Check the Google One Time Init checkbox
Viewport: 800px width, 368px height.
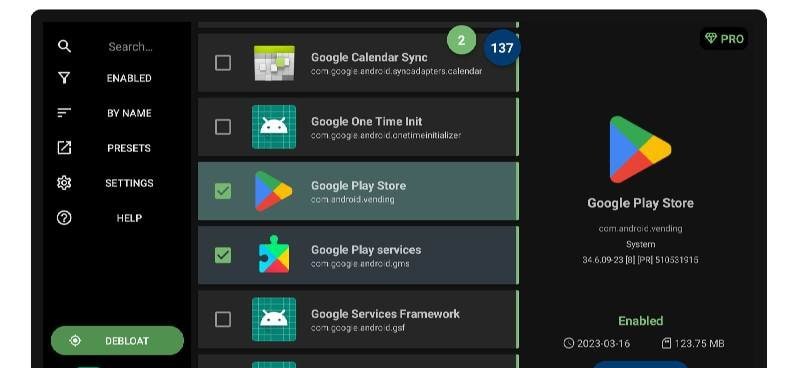point(222,127)
